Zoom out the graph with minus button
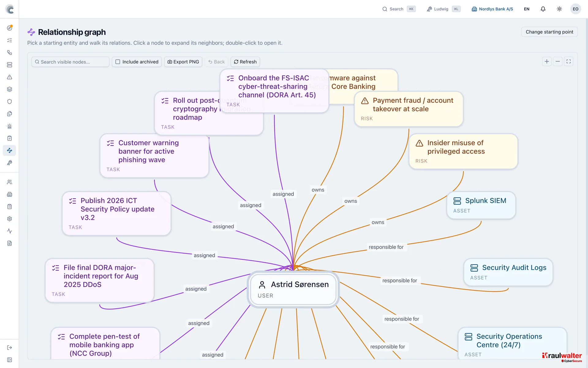The height and width of the screenshot is (368, 588). (x=558, y=61)
